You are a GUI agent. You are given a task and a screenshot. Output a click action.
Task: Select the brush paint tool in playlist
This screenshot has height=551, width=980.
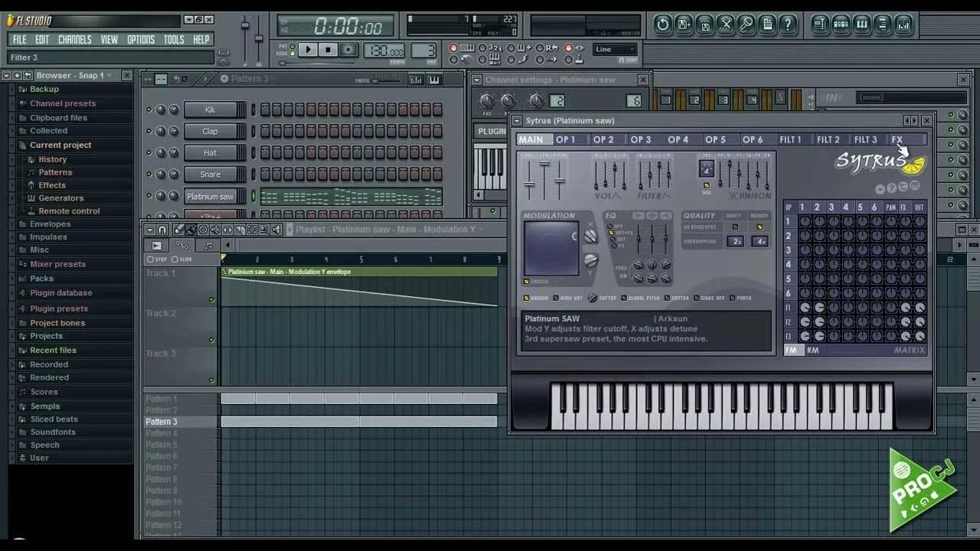pyautogui.click(x=191, y=230)
